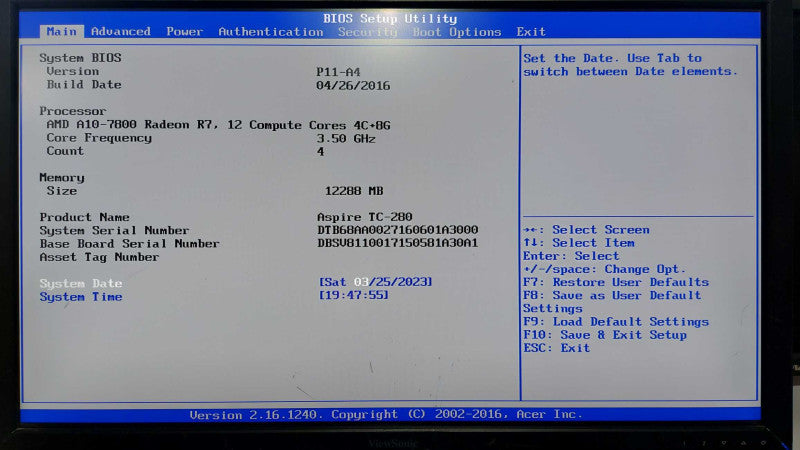Open the Advanced tab

121,32
